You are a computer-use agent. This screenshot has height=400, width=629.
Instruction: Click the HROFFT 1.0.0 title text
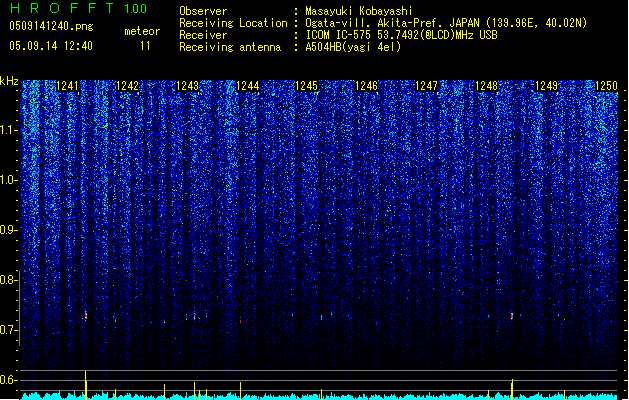(78, 8)
